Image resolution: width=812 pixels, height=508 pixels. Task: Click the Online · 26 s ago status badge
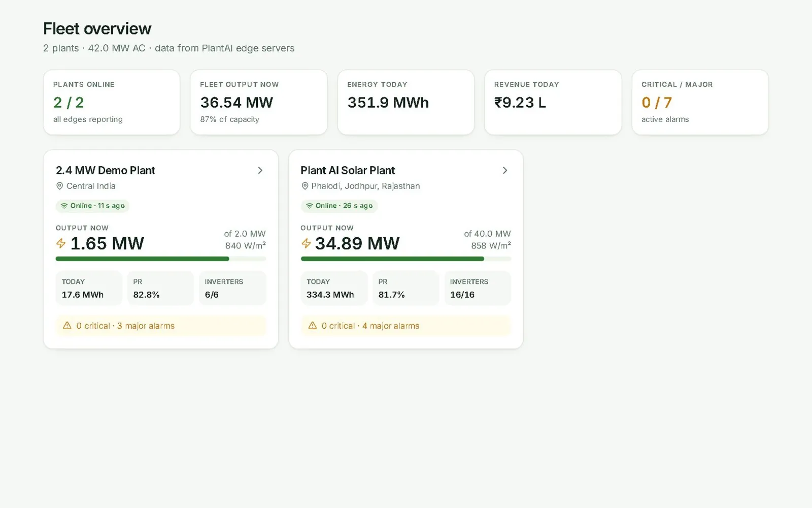tap(339, 206)
